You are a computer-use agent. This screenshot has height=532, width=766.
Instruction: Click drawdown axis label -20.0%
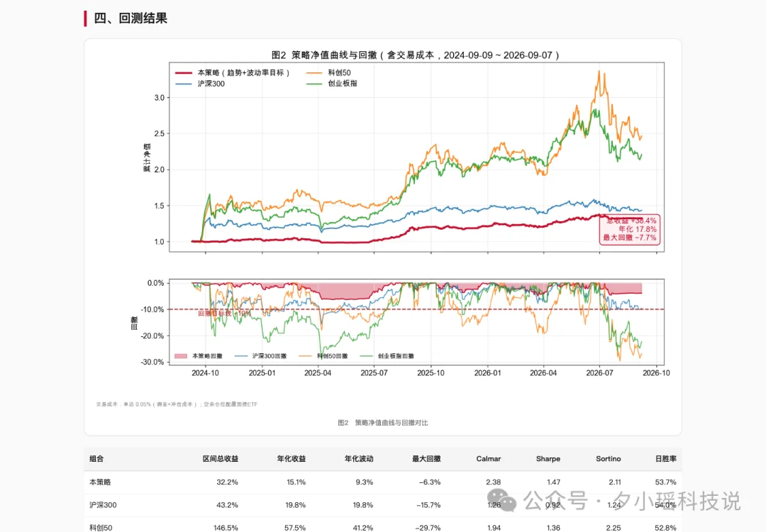pyautogui.click(x=152, y=336)
